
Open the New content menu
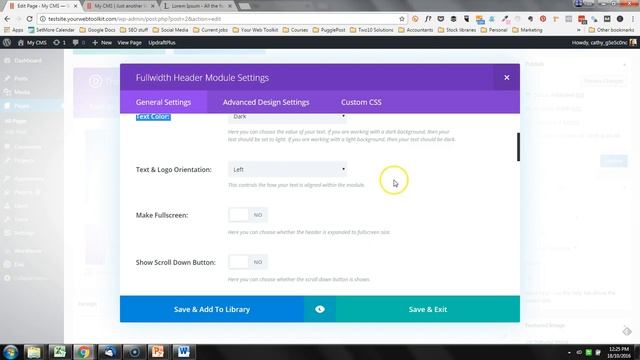click(x=102, y=42)
